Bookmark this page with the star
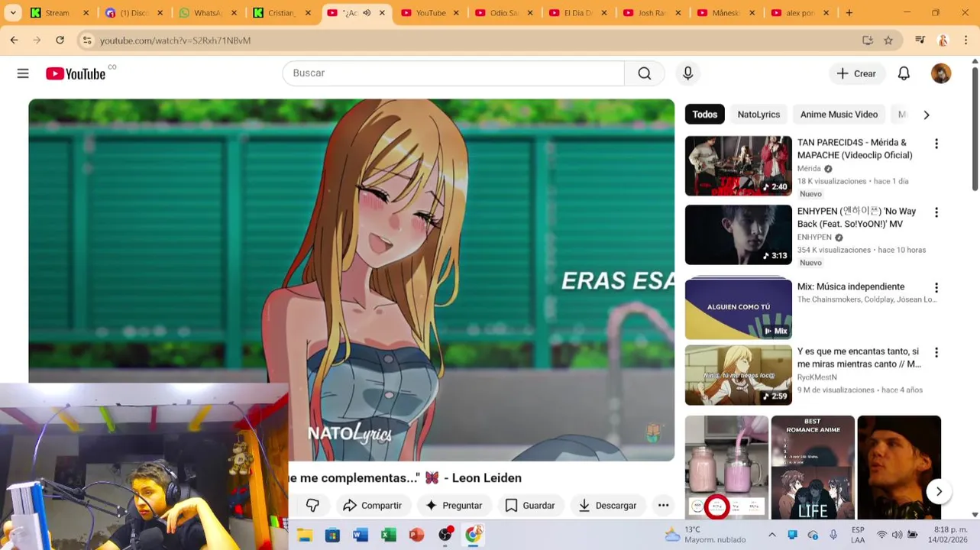 pyautogui.click(x=888, y=40)
